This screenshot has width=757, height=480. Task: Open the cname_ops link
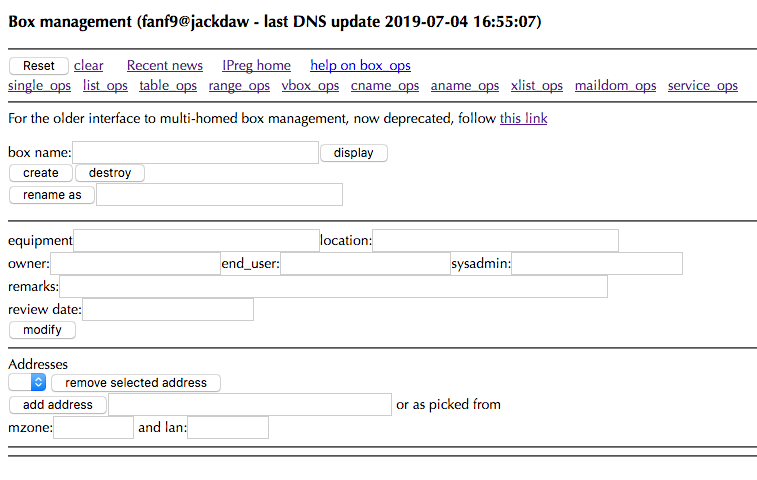[385, 86]
